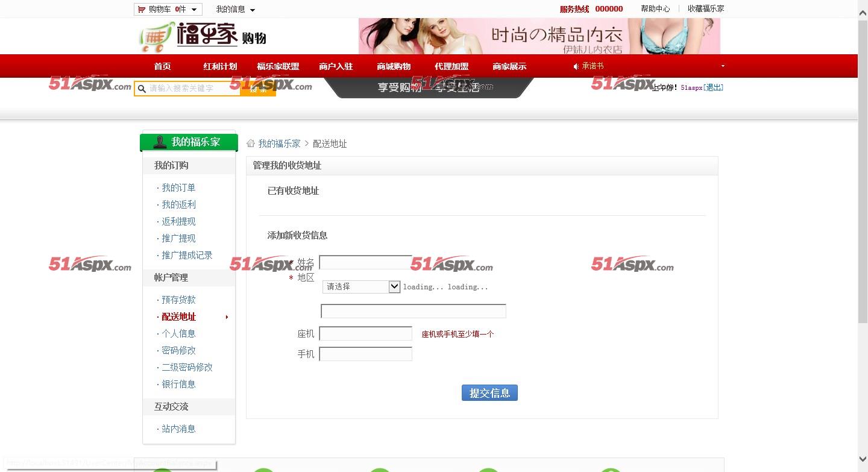Click the shopping cart icon at top
The width and height of the screenshot is (868, 472).
(141, 9)
